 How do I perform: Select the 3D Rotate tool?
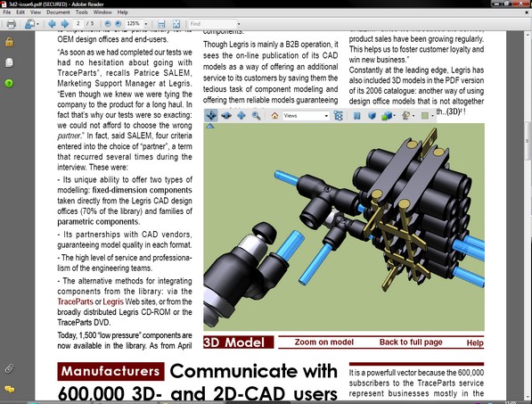tap(211, 115)
